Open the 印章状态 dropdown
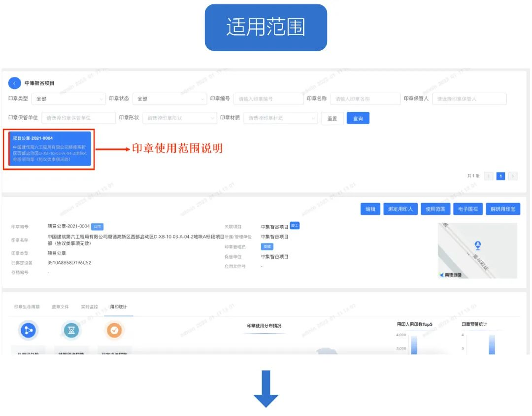The image size is (532, 416). 169,99
